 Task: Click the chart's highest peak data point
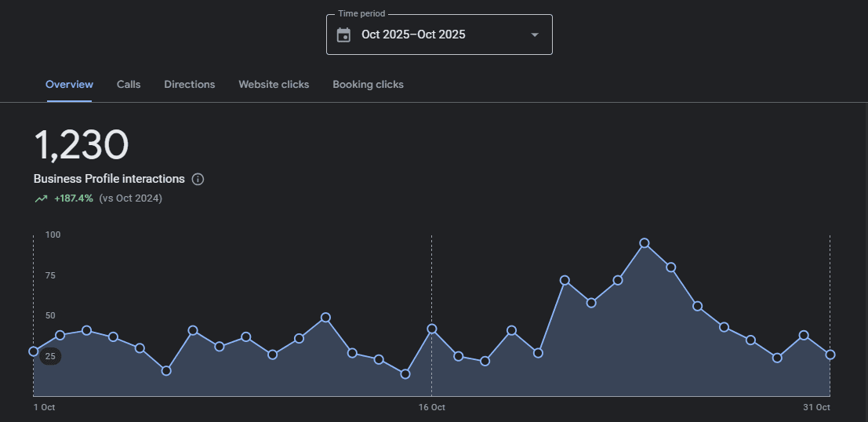(645, 243)
